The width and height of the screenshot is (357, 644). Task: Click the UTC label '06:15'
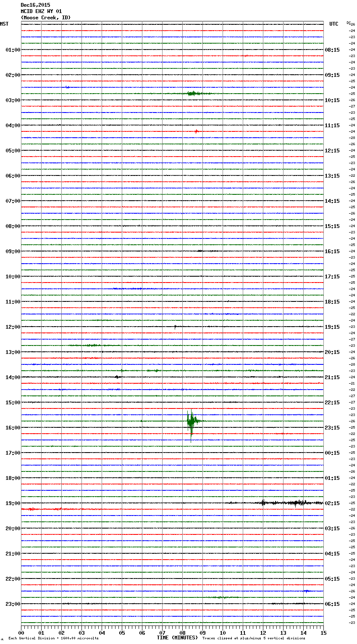[332, 604]
